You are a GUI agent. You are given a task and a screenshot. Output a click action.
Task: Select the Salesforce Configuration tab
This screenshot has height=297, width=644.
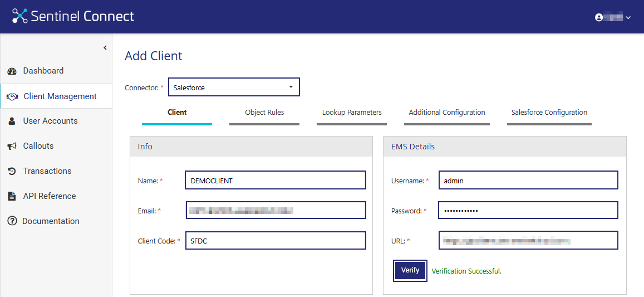549,113
